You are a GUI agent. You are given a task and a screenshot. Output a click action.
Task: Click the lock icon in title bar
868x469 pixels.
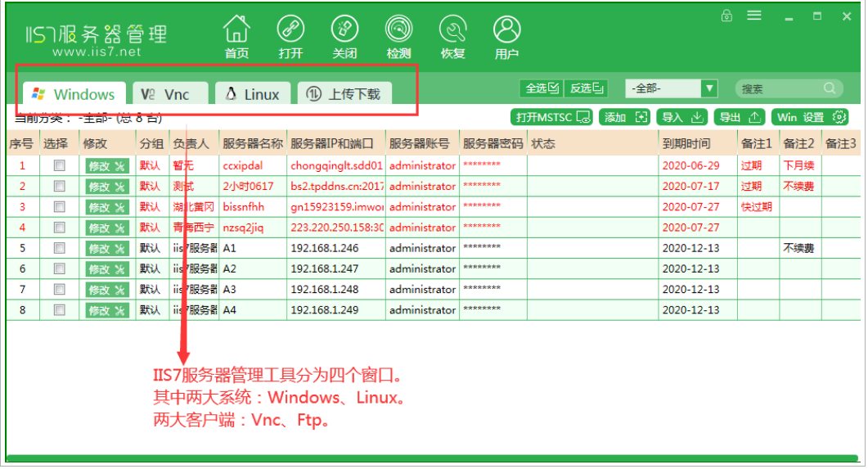click(726, 16)
